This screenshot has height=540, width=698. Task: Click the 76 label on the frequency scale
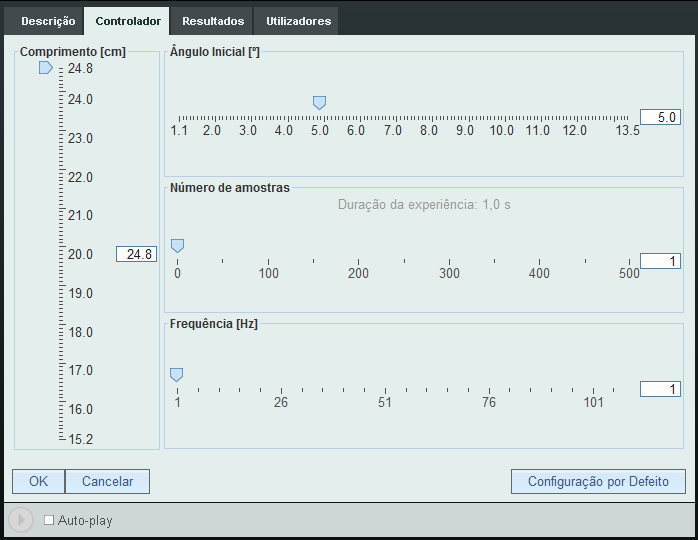489,402
